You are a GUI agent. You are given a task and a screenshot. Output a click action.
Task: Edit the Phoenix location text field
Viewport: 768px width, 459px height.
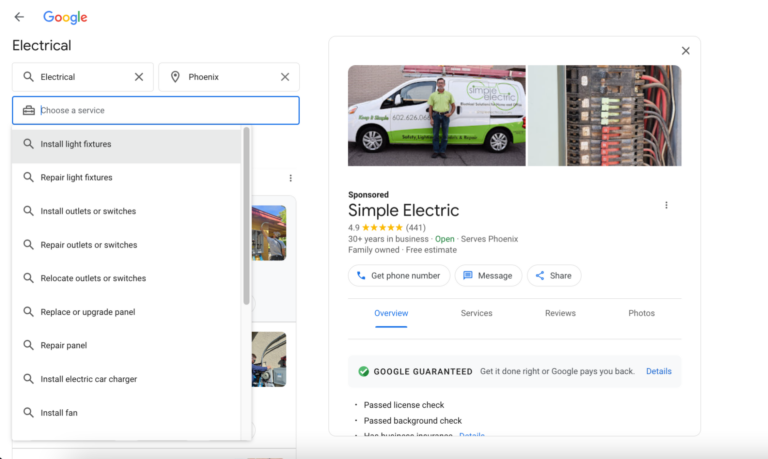click(230, 77)
